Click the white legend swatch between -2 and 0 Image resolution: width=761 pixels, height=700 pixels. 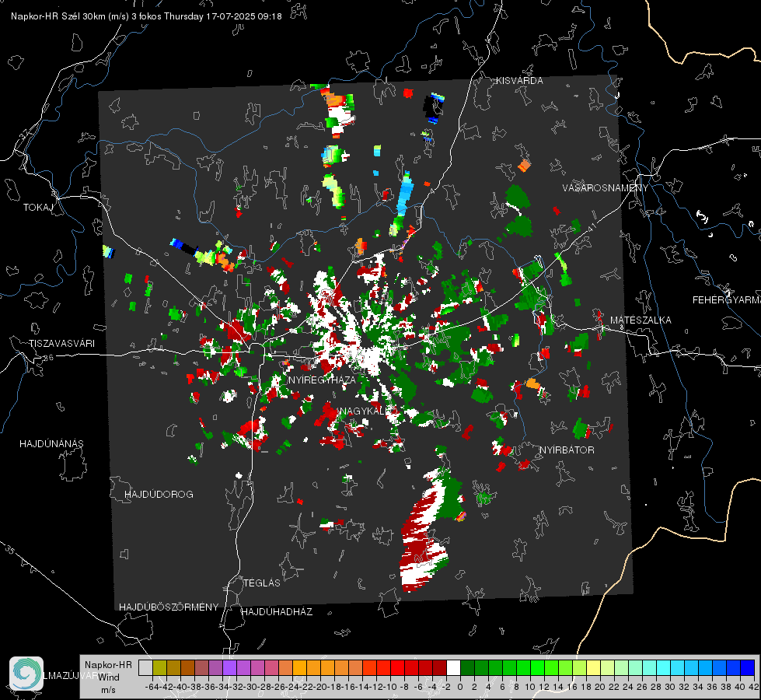[453, 667]
